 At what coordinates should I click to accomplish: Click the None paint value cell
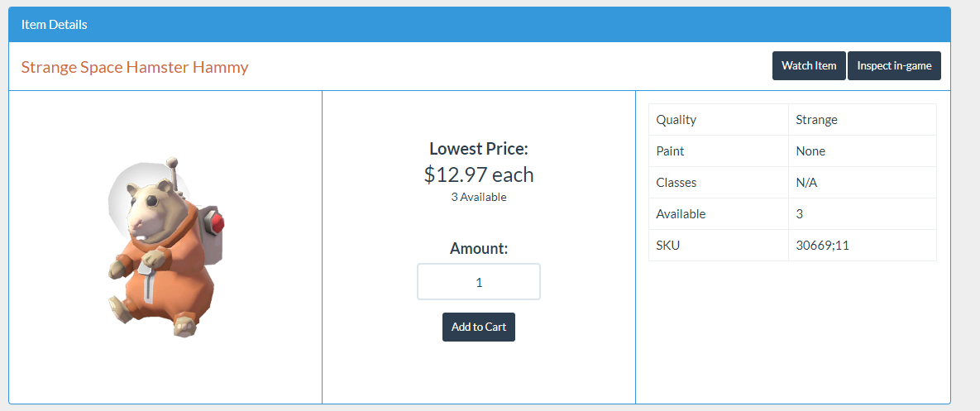[810, 151]
